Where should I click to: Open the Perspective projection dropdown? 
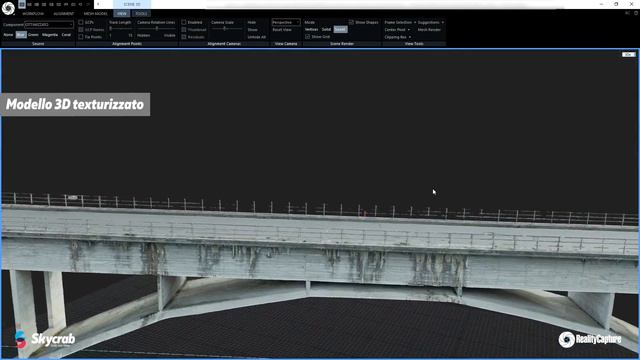click(x=286, y=22)
